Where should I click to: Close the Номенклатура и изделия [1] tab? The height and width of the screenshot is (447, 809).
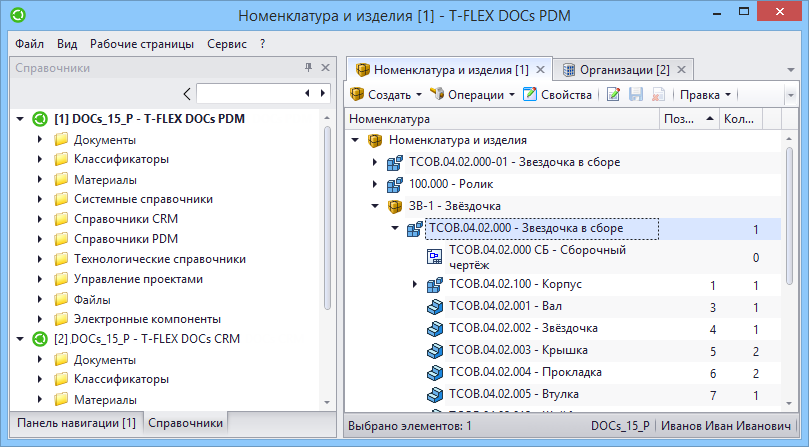click(540, 70)
